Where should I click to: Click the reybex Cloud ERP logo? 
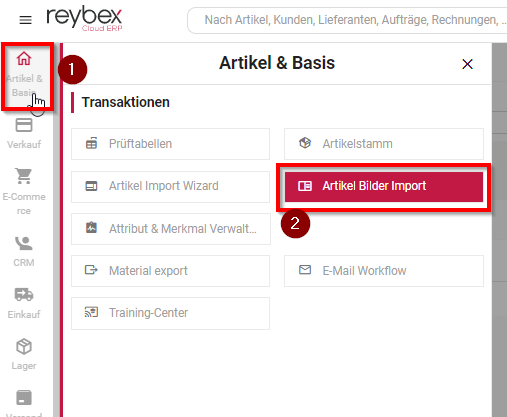[x=85, y=18]
